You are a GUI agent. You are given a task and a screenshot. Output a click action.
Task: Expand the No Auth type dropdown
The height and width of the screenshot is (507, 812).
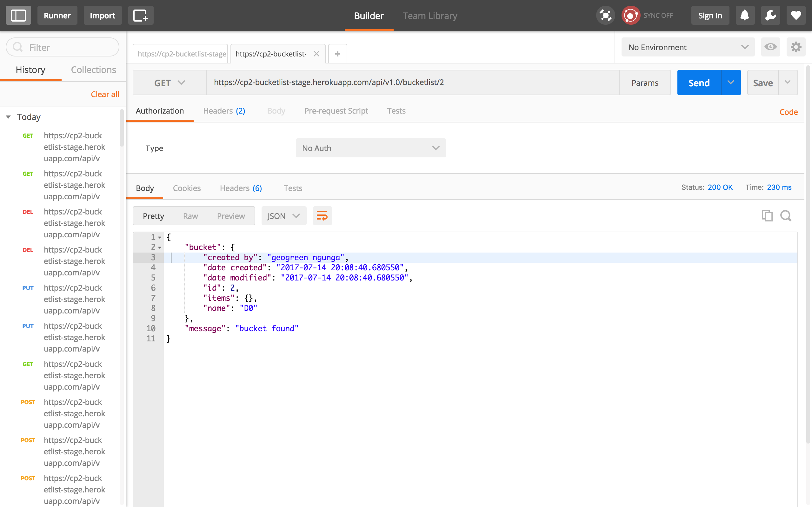pyautogui.click(x=371, y=148)
